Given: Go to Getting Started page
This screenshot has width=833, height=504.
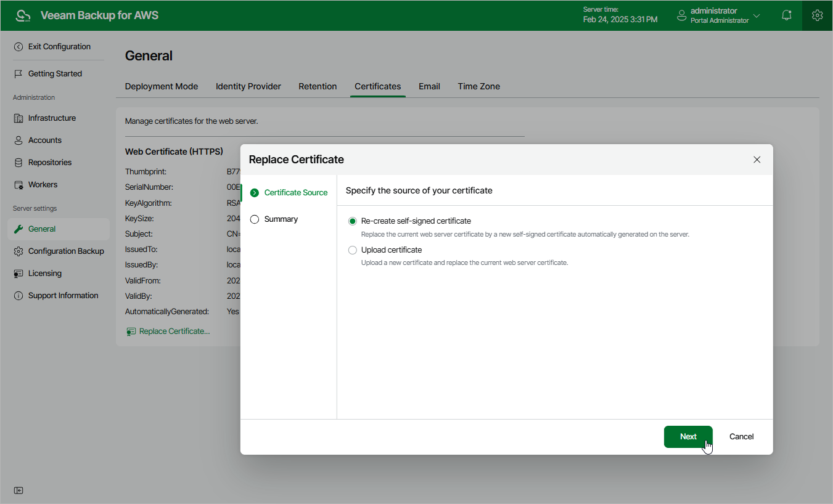Looking at the screenshot, I should (x=55, y=74).
